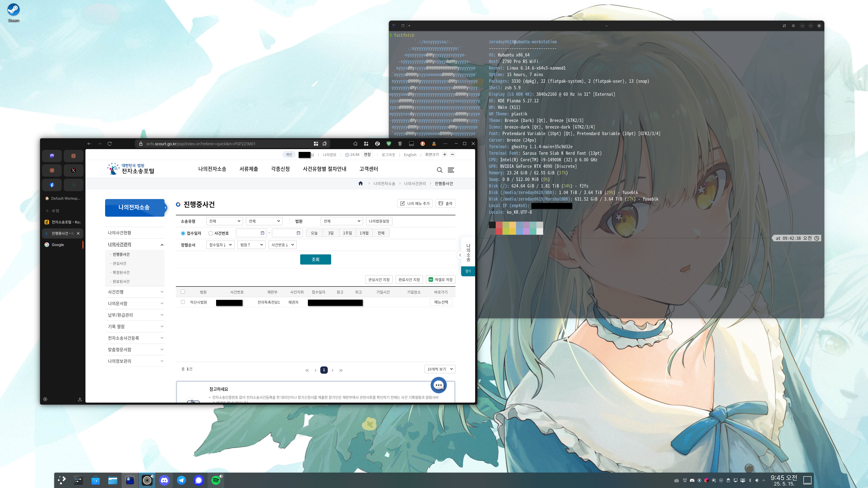Open the 사건유형별 절차안내 top menu
The height and width of the screenshot is (488, 868).
pyautogui.click(x=325, y=169)
